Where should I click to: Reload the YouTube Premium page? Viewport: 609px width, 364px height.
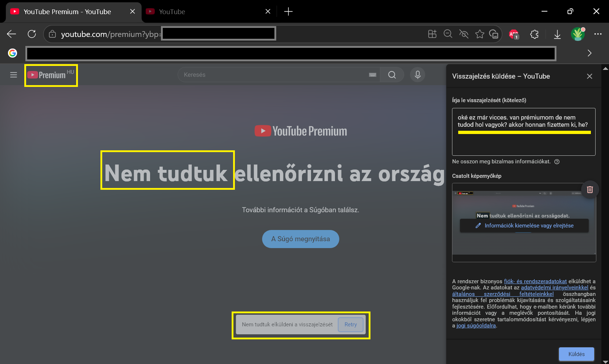[x=32, y=34]
